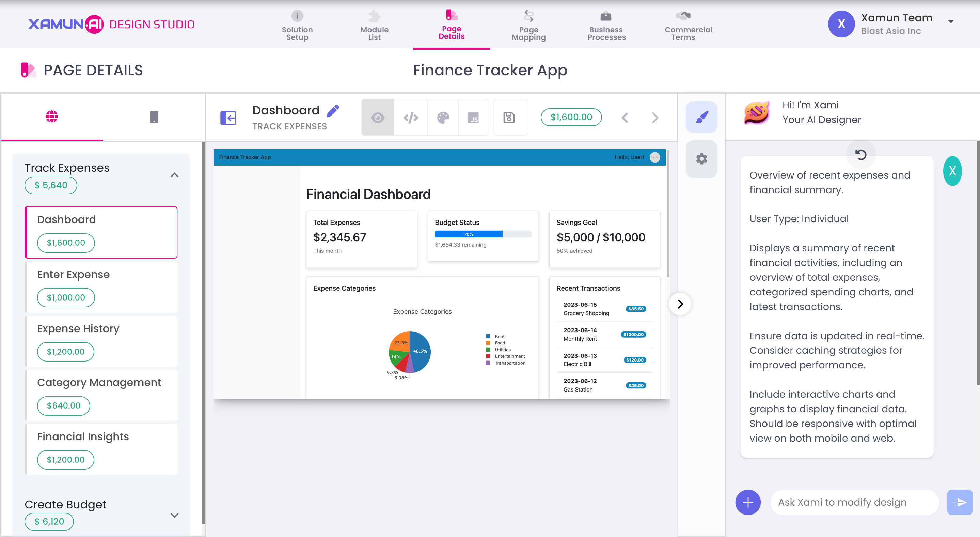Open the gear settings panel
The image size is (980, 537).
[701, 159]
